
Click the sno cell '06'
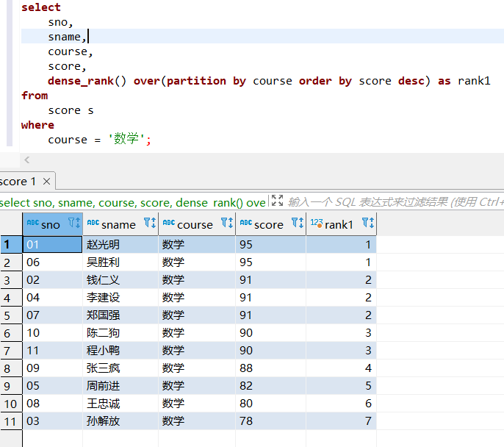pos(52,262)
